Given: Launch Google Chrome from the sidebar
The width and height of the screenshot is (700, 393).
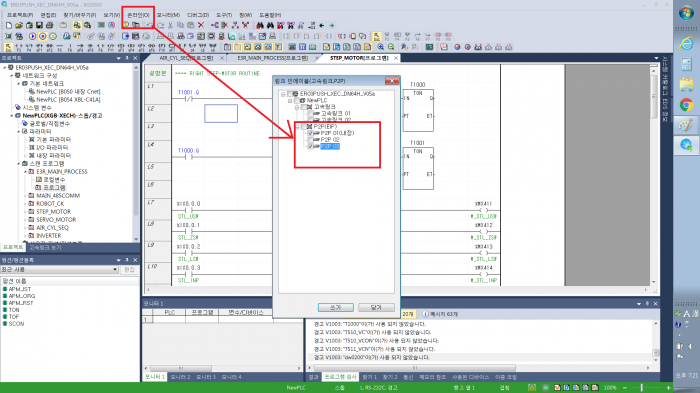Looking at the screenshot, I should [686, 105].
